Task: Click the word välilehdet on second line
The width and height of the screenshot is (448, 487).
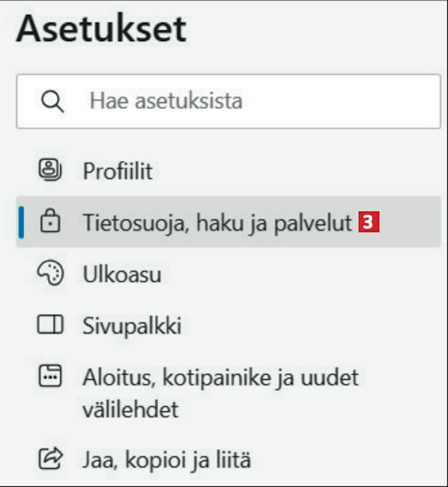Action: (131, 409)
